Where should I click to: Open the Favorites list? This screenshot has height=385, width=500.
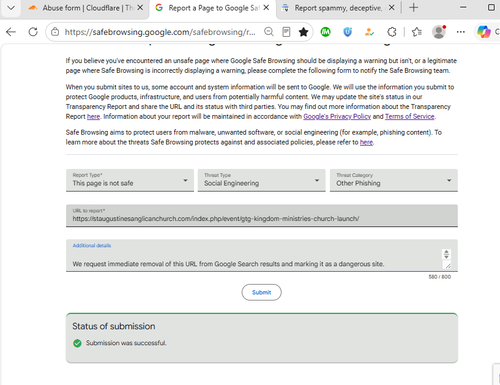pyautogui.click(x=417, y=32)
